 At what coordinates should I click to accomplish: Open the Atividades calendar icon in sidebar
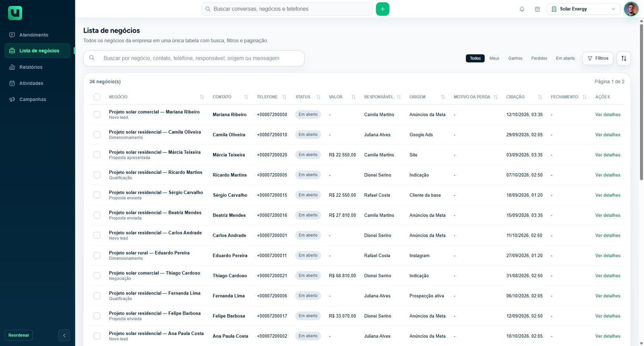click(x=12, y=83)
